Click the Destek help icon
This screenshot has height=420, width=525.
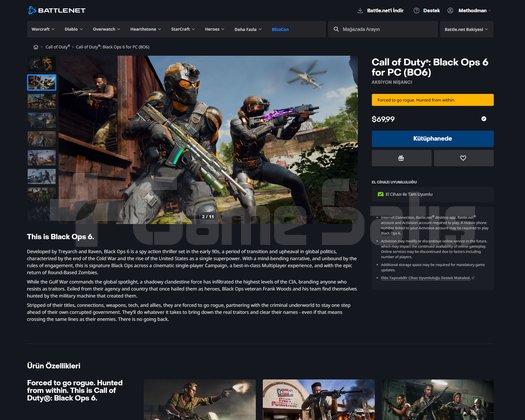pyautogui.click(x=416, y=11)
